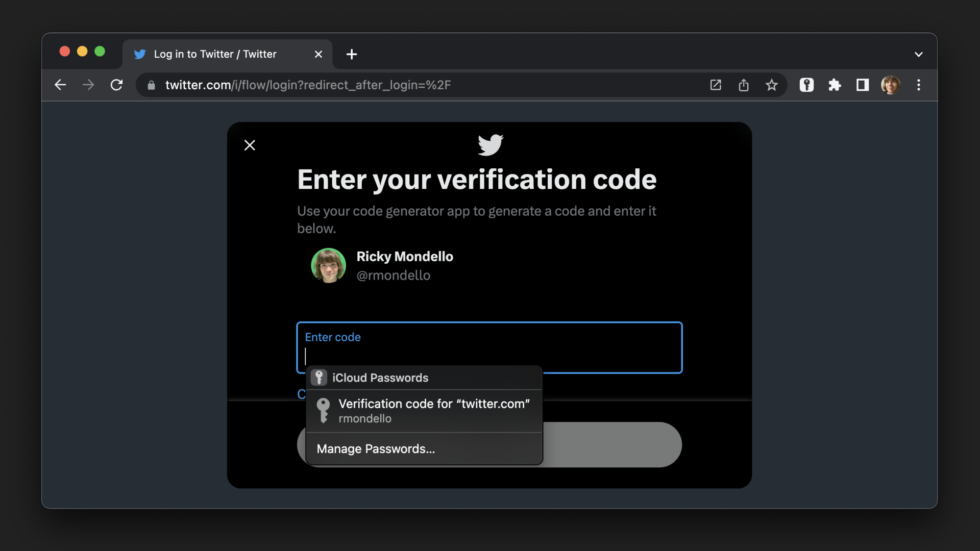Reload the Twitter login page

click(116, 85)
